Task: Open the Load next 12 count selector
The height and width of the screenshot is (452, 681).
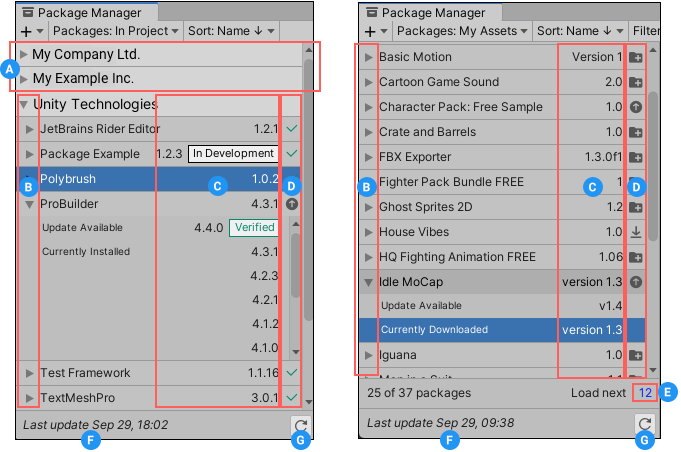Action: click(645, 393)
